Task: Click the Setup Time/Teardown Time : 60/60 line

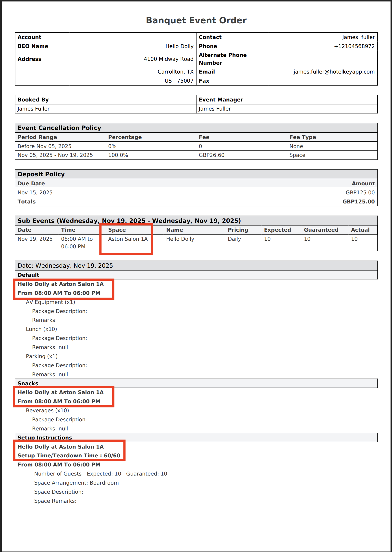Action: coord(69,456)
